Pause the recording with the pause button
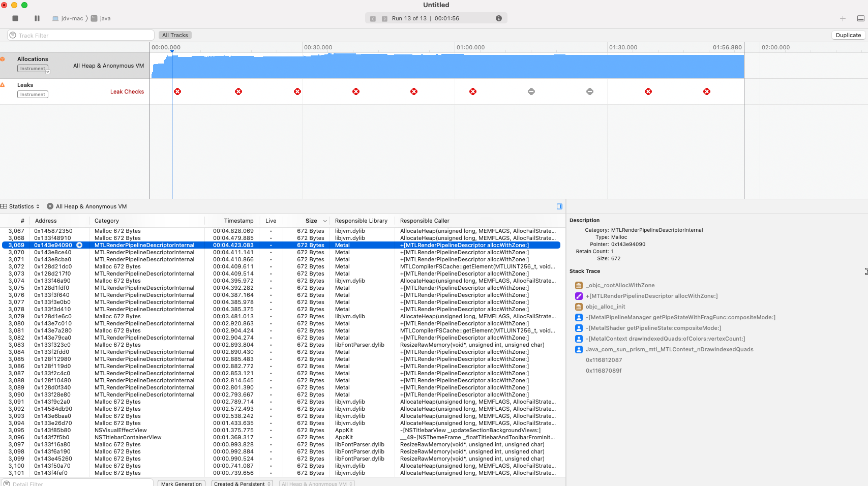This screenshot has width=868, height=486. [x=37, y=18]
